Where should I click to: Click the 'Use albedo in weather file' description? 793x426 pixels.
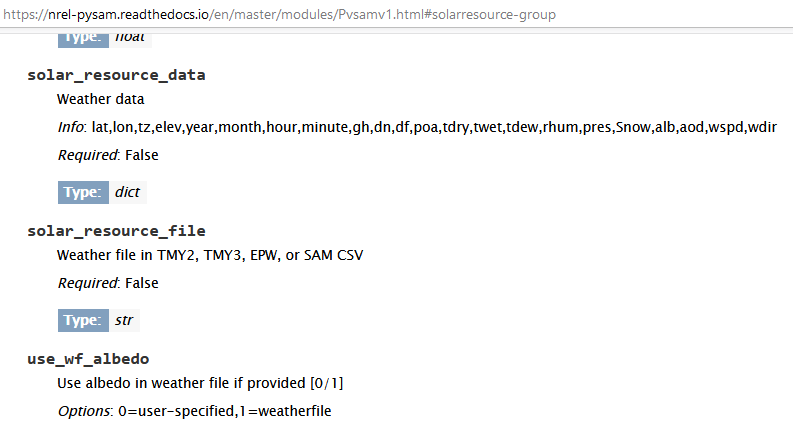[x=200, y=383]
